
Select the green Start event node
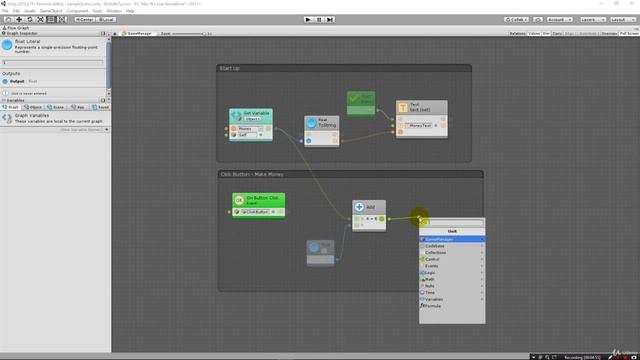pyautogui.click(x=361, y=103)
